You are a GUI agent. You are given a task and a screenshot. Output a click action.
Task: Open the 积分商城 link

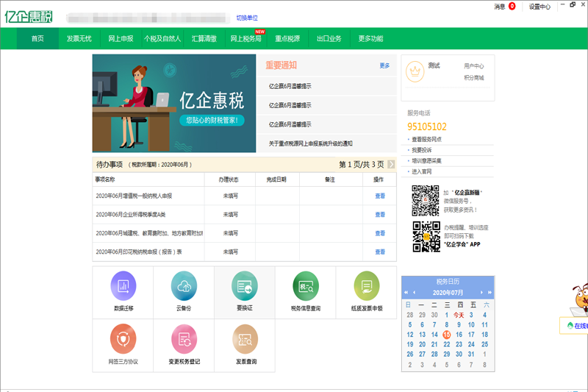point(473,78)
